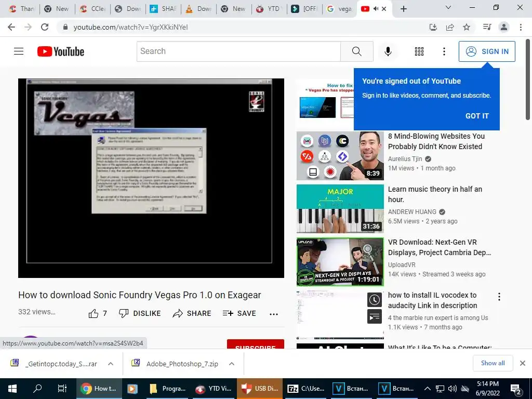Open thumbnail of music theory MAJOR video
The width and height of the screenshot is (532, 399).
[x=340, y=209]
